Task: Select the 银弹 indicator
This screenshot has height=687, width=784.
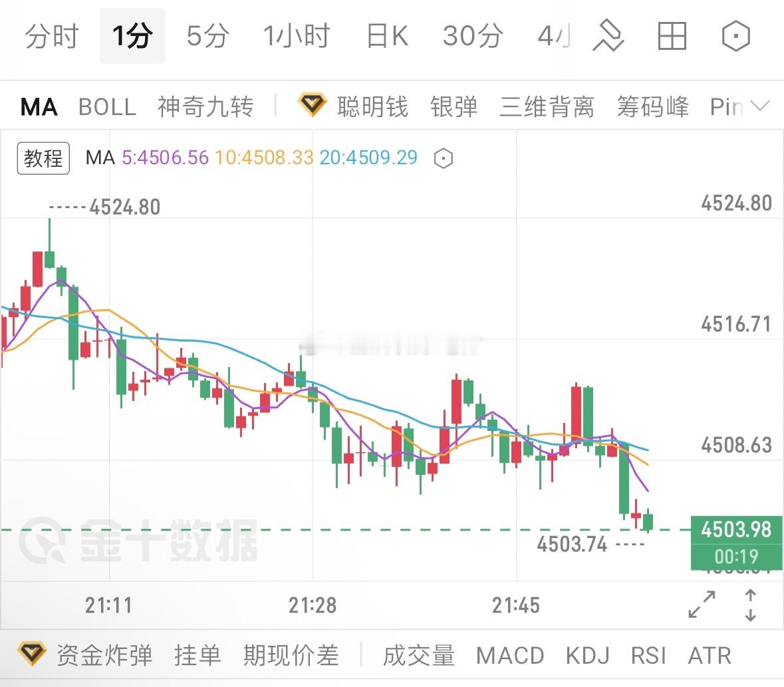Action: (x=454, y=107)
